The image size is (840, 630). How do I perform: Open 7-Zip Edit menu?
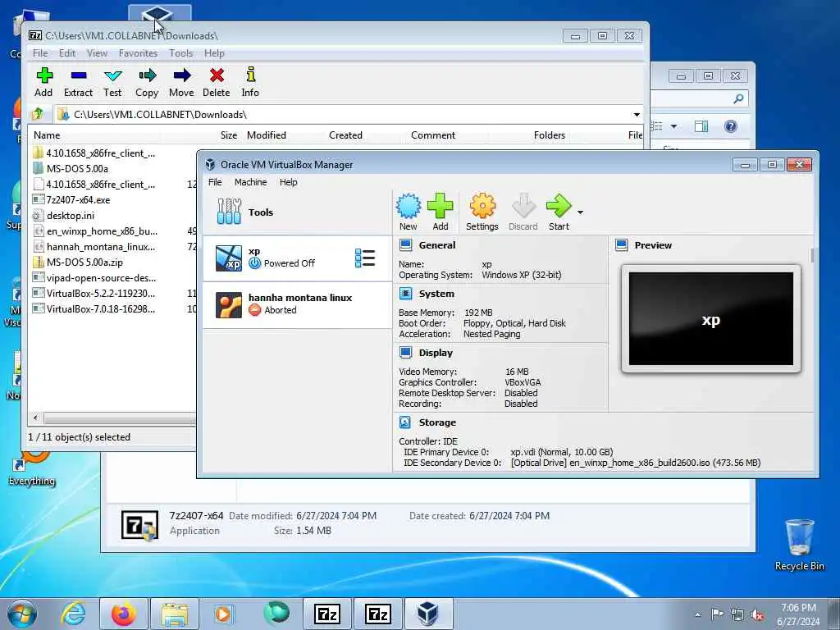pyautogui.click(x=67, y=53)
